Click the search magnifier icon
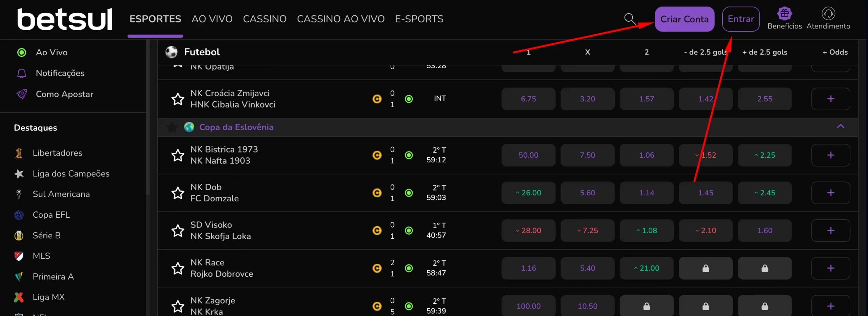Image resolution: width=868 pixels, height=316 pixels. click(x=630, y=19)
